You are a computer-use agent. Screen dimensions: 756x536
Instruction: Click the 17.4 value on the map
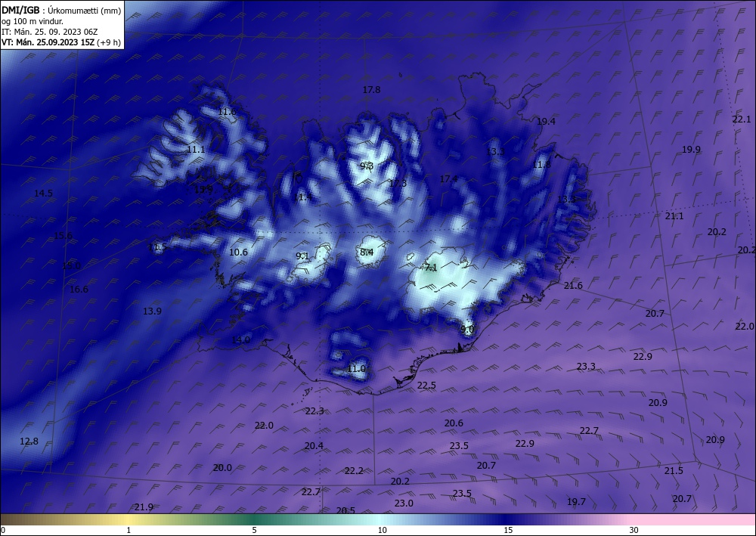tap(448, 179)
